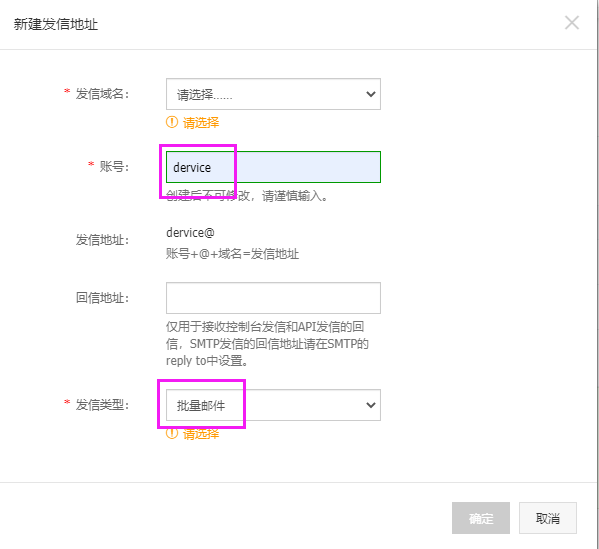Click the warning icon below 发信类型

click(x=172, y=433)
